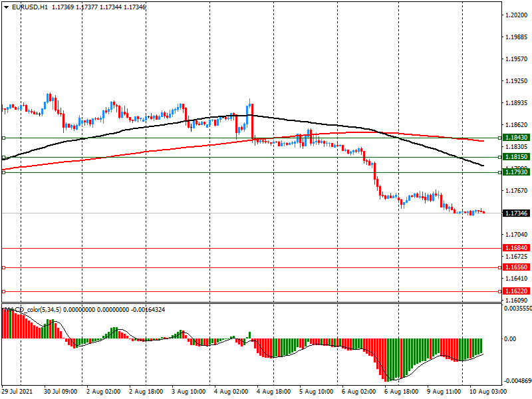The width and height of the screenshot is (532, 399).
Task: Click the 5 Aug 10:00 time label
Action: click(317, 392)
